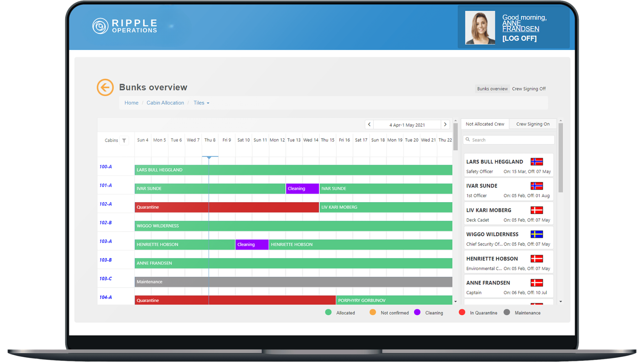Click the search magnifier icon
Viewport: 644px width, 362px height.
468,140
